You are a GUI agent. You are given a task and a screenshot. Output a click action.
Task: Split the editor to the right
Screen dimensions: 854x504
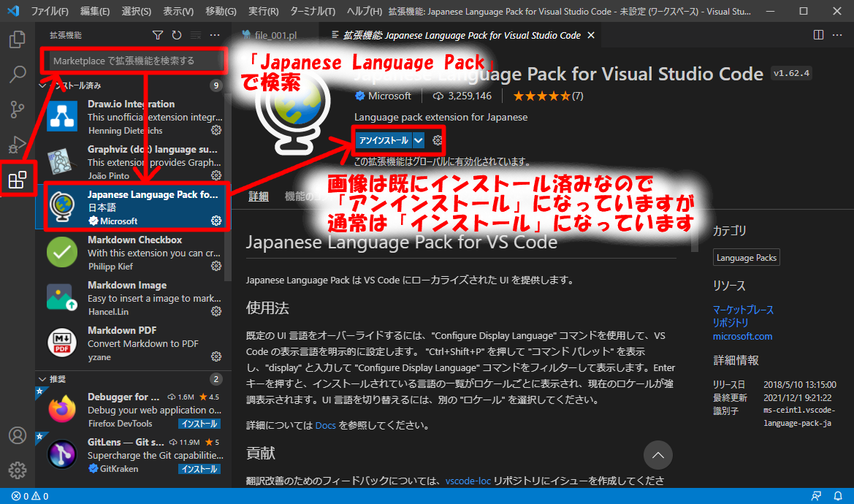(x=819, y=35)
